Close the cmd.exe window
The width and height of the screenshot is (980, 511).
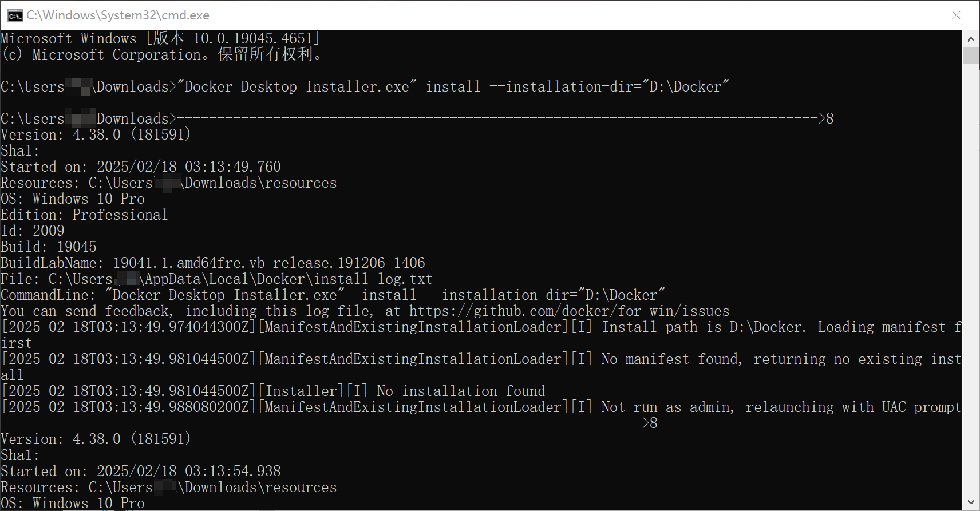pos(956,15)
